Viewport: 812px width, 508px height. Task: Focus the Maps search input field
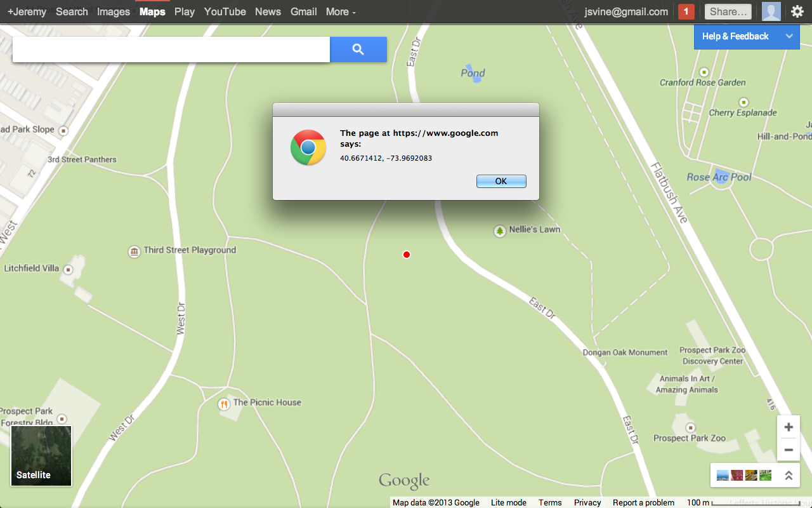click(171, 50)
